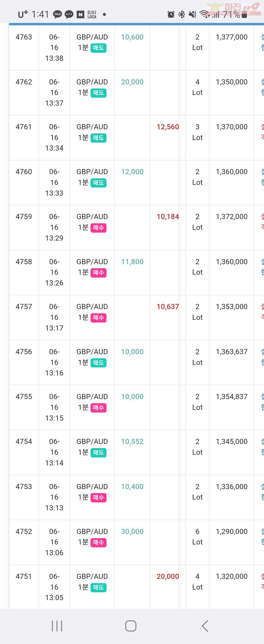Tap the DIGI LOCA notification icon

tap(92, 14)
